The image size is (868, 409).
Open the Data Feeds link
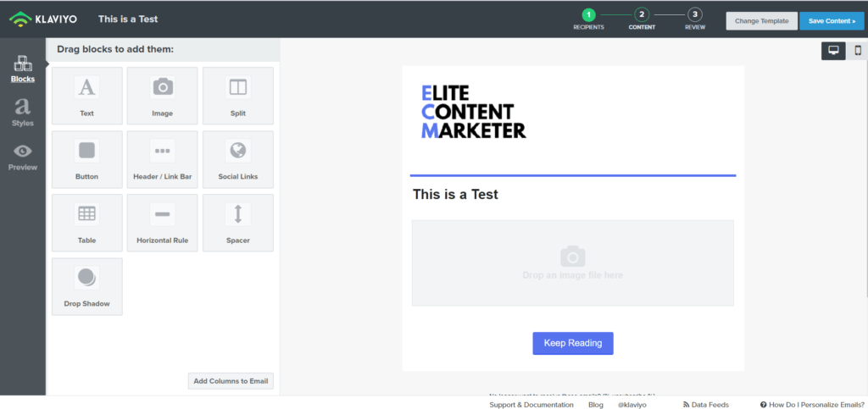pyautogui.click(x=706, y=405)
